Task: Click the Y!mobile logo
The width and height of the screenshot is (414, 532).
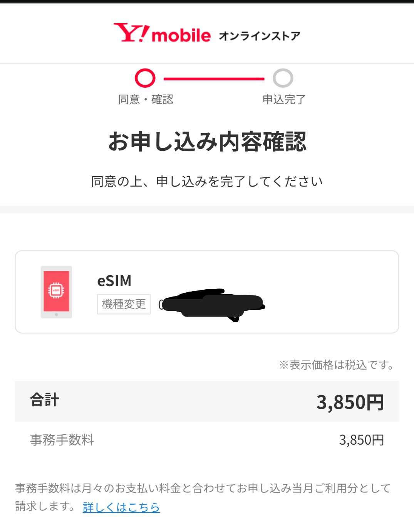Action: pos(162,33)
